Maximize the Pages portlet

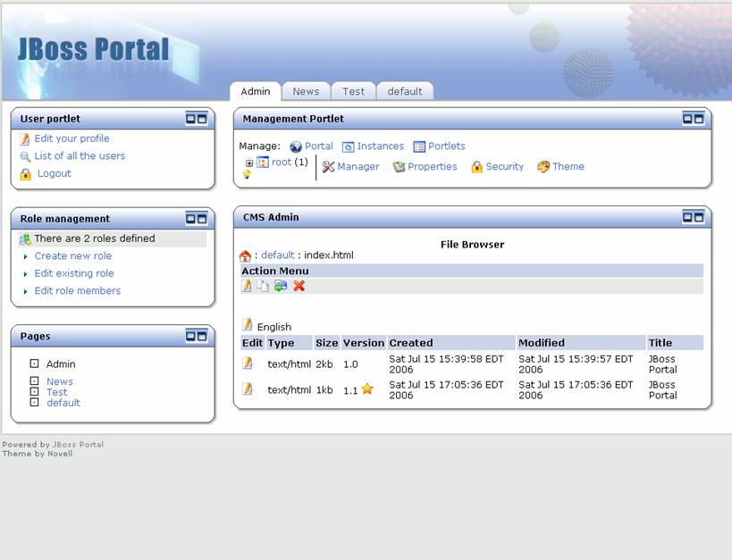pyautogui.click(x=202, y=336)
